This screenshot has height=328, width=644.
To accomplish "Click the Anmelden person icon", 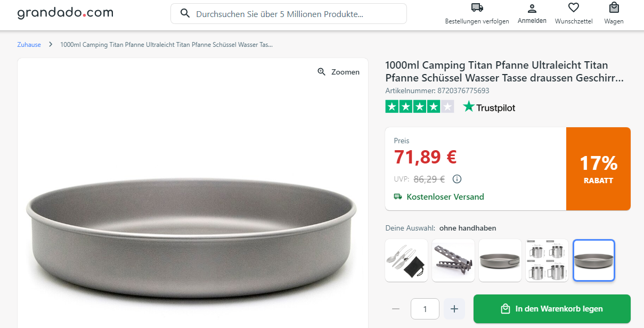I will coord(532,8).
